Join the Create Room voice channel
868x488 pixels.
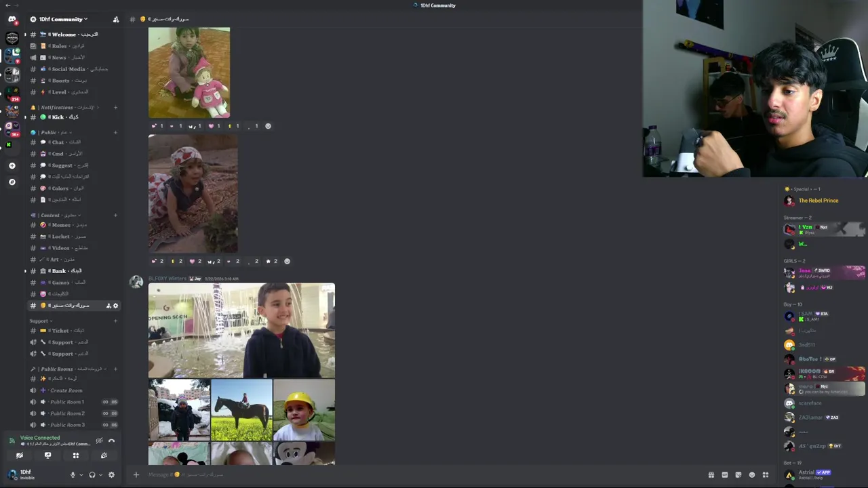(x=74, y=390)
